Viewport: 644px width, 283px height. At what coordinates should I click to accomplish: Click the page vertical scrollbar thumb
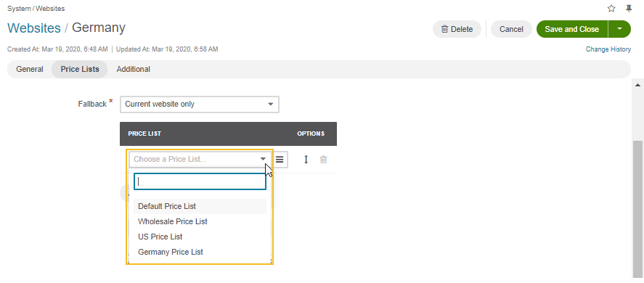point(638,210)
